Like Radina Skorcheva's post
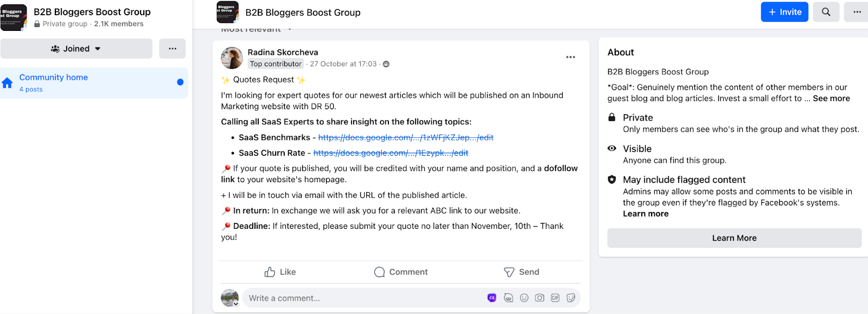 point(280,272)
